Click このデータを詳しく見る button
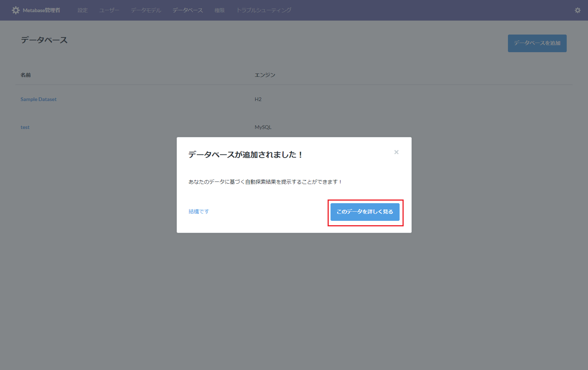The width and height of the screenshot is (588, 370). click(x=365, y=212)
